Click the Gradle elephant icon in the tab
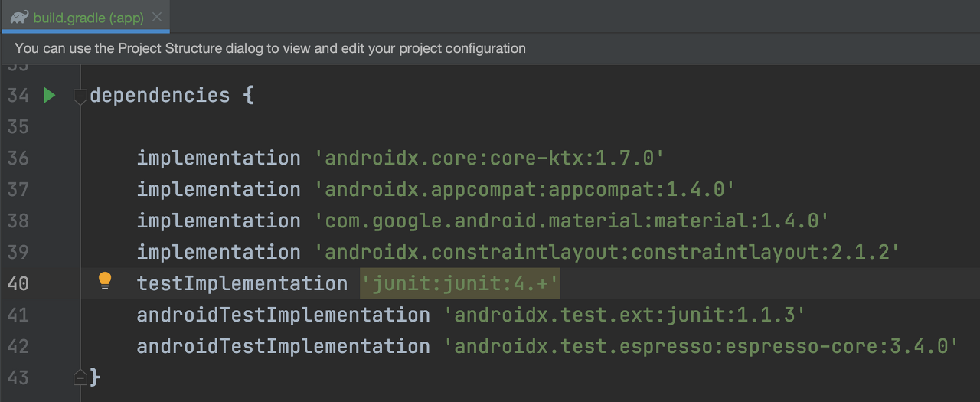The width and height of the screenshot is (980, 402). pos(20,17)
